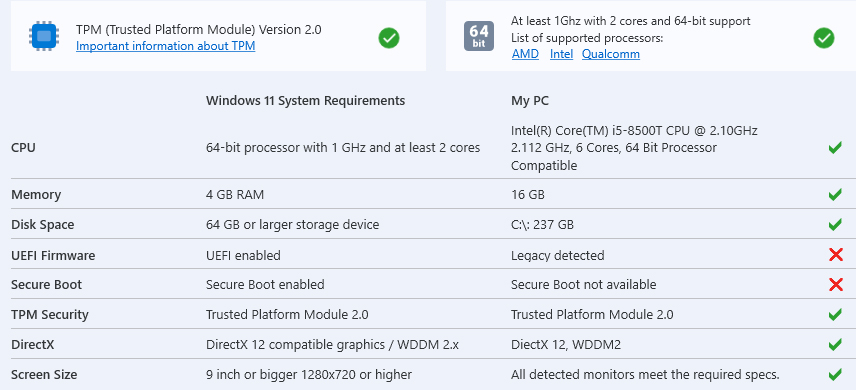Open Important information about TPM link

tap(165, 46)
